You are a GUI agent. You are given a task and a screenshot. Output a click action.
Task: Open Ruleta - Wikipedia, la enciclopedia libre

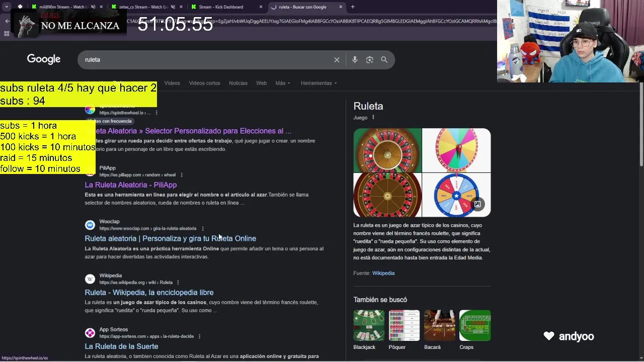149,292
